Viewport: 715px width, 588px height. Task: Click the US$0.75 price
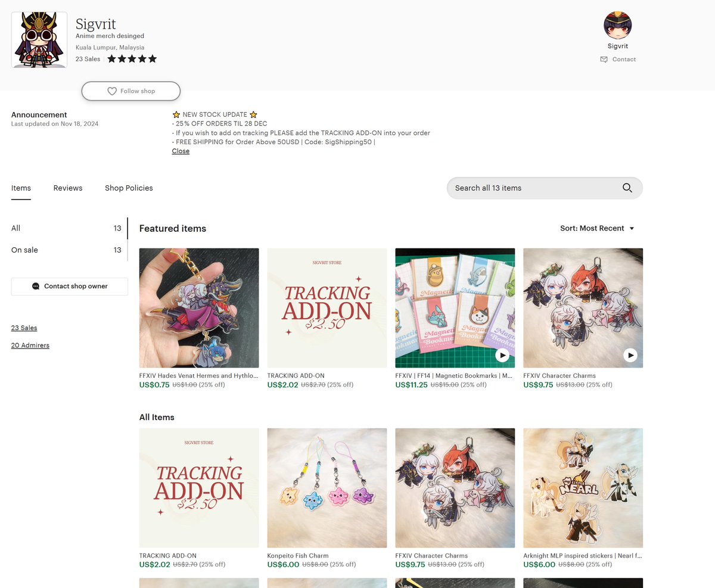tap(154, 385)
